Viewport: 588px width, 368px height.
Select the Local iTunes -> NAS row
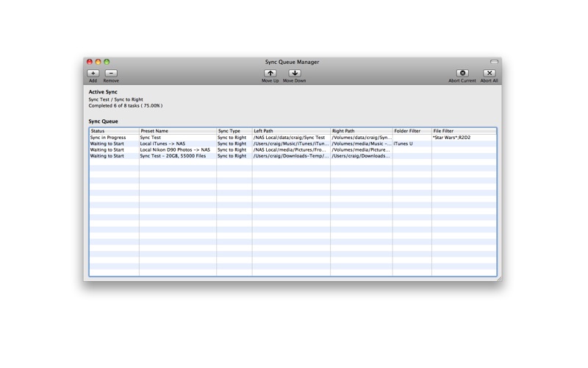click(293, 144)
